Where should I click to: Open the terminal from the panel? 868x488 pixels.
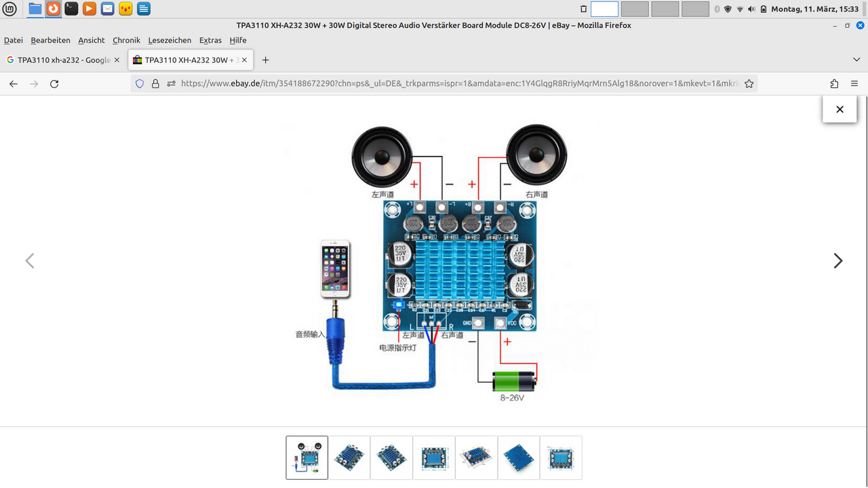pos(71,9)
